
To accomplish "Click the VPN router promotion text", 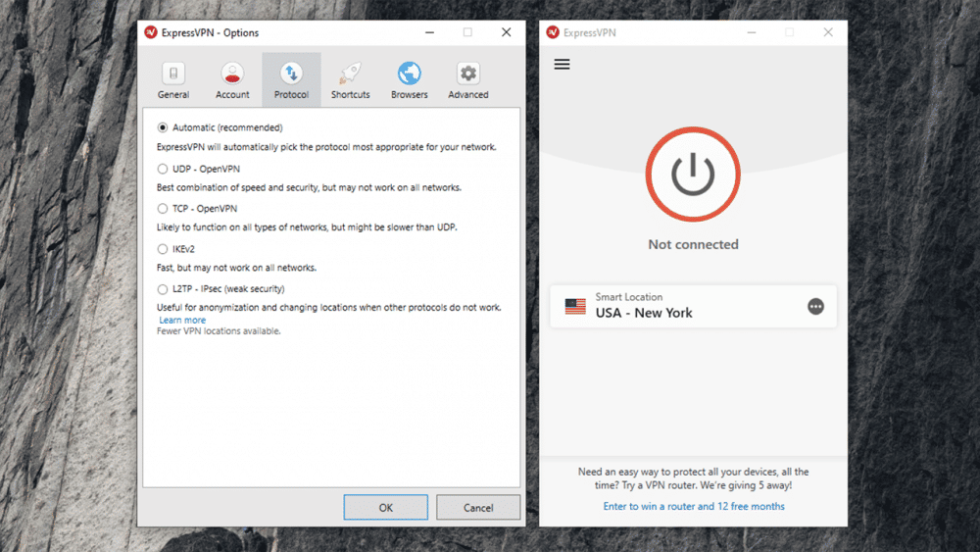I will pyautogui.click(x=693, y=478).
